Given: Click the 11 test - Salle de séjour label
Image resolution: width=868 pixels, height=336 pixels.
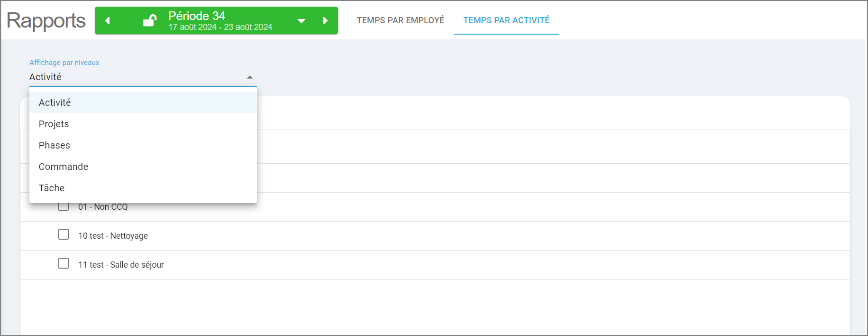Looking at the screenshot, I should pos(121,265).
